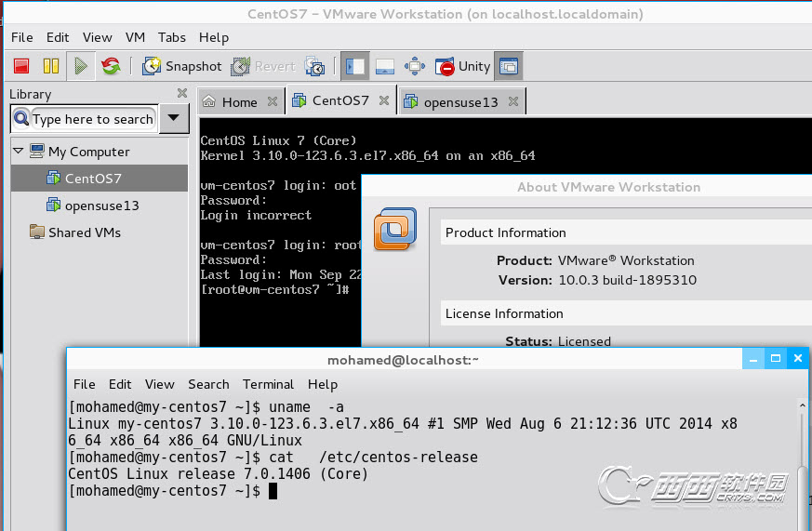The width and height of the screenshot is (812, 531).
Task: Open the VM menu
Action: [135, 37]
